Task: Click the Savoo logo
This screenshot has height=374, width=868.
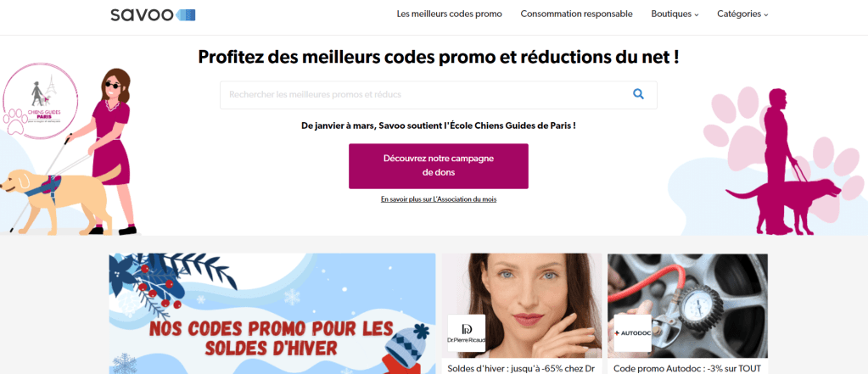Action: coord(153,14)
